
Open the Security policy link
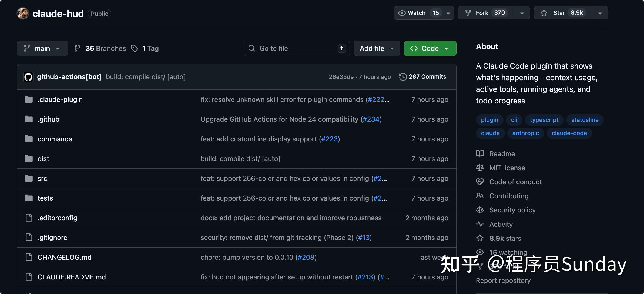point(512,210)
